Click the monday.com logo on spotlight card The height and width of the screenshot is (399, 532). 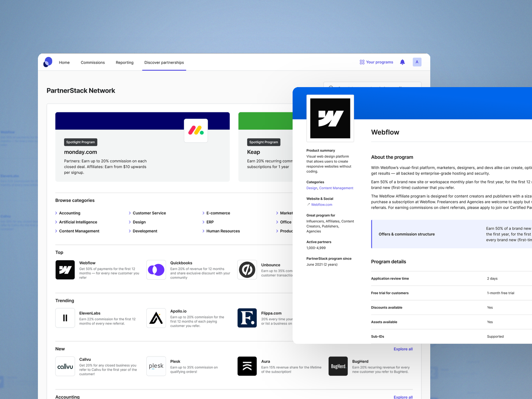(x=196, y=130)
